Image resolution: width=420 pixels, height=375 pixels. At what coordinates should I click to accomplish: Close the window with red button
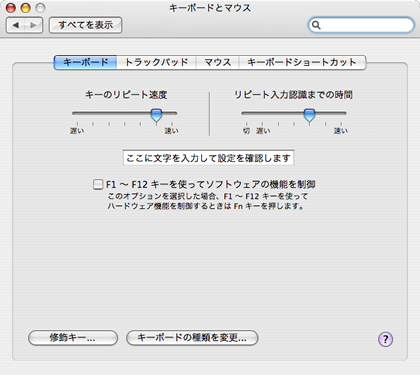click(x=11, y=8)
